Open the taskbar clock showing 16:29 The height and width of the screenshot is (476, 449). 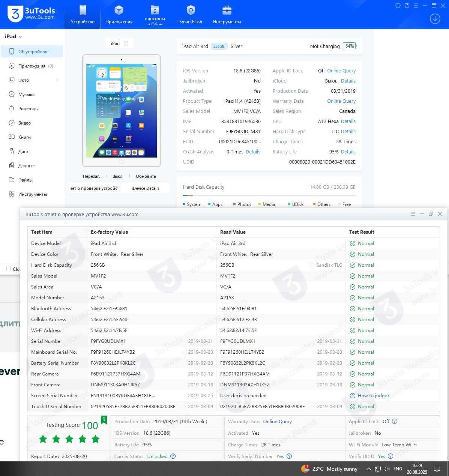point(417,469)
